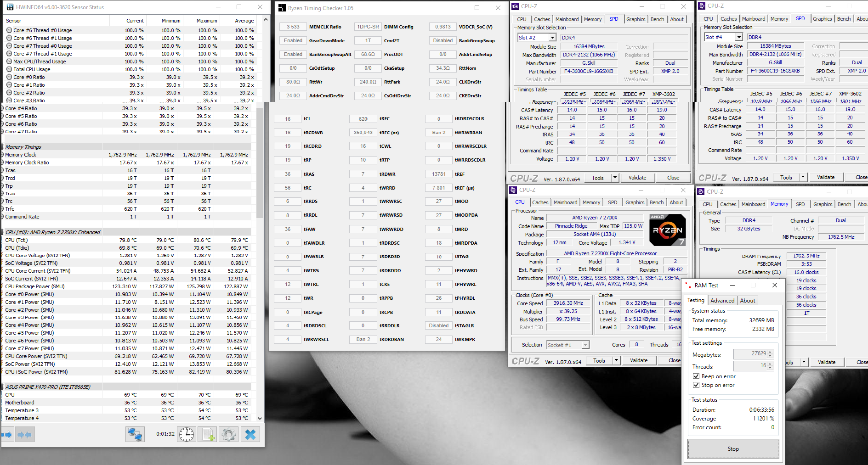The image size is (868, 465).
Task: Click title icon of CPU-Z Memory window
Action: coord(701,191)
